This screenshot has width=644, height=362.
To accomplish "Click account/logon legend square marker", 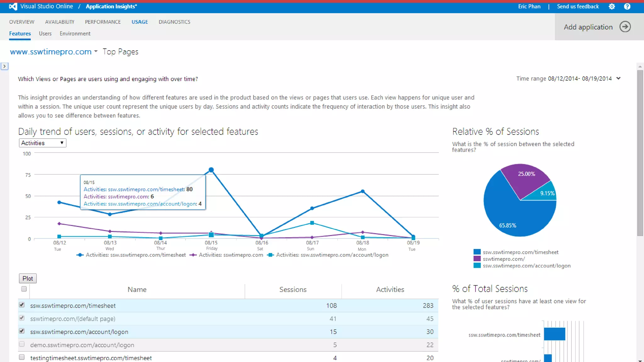I will click(270, 255).
